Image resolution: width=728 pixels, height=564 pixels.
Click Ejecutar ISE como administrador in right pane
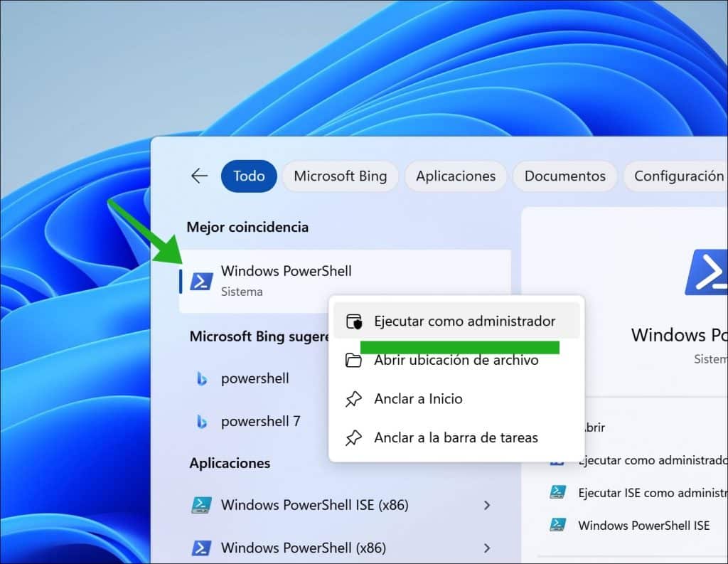click(x=651, y=492)
